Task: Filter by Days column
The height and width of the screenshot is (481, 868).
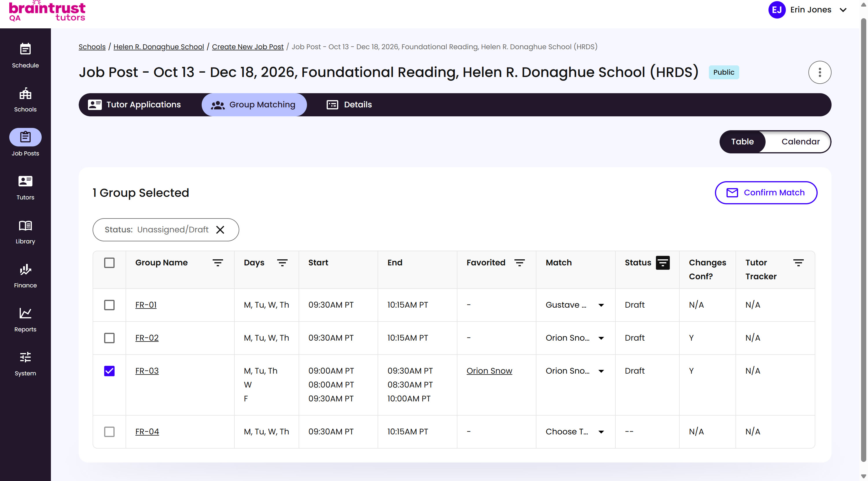Action: pyautogui.click(x=282, y=262)
